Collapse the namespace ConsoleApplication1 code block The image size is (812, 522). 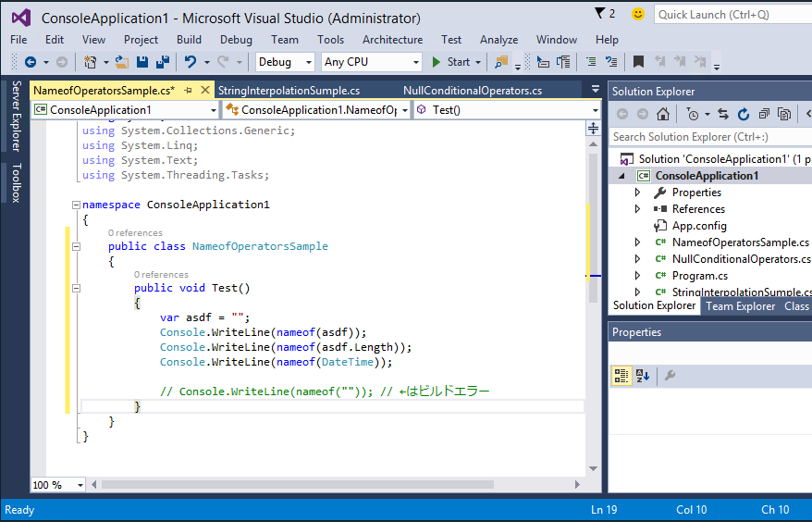(76, 205)
